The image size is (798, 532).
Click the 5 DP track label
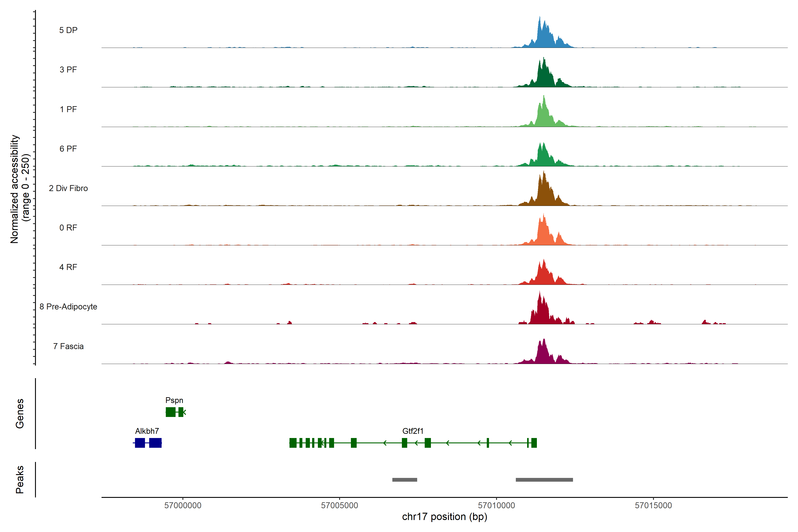(x=68, y=30)
